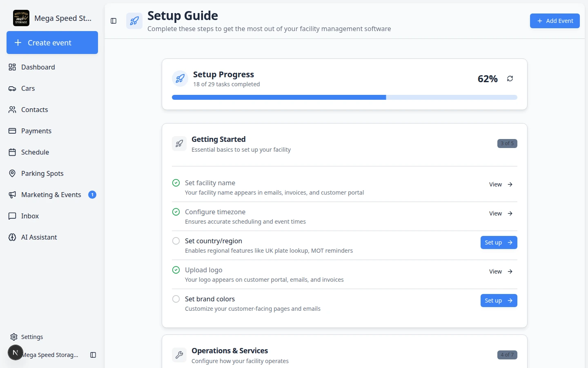Viewport: 588px width, 368px height.
Task: Click the Create event button
Action: coord(52,43)
